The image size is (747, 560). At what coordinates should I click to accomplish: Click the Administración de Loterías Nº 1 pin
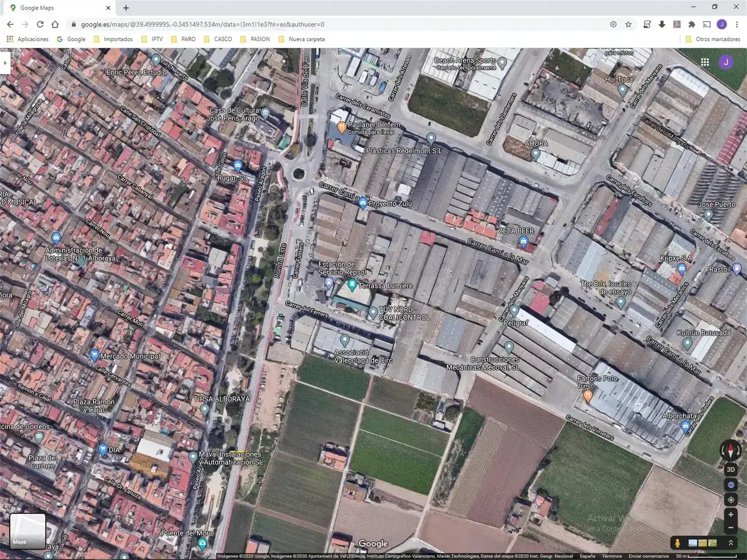pyautogui.click(x=57, y=238)
